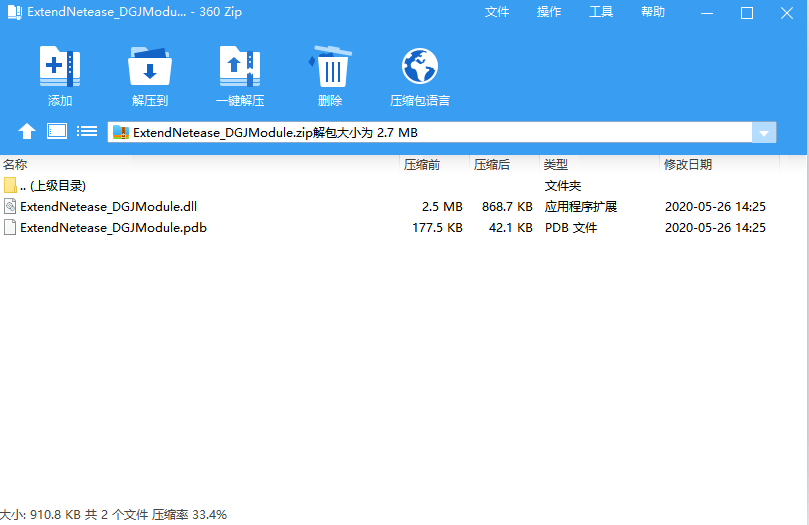This screenshot has height=525, width=809.
Task: Click the status bar 压缩率 33.4% text
Action: pos(189,515)
